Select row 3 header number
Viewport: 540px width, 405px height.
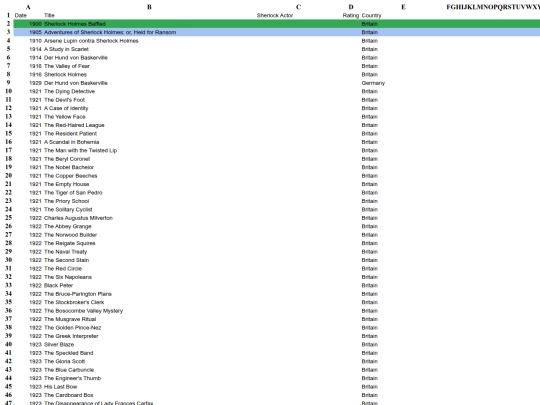point(8,32)
